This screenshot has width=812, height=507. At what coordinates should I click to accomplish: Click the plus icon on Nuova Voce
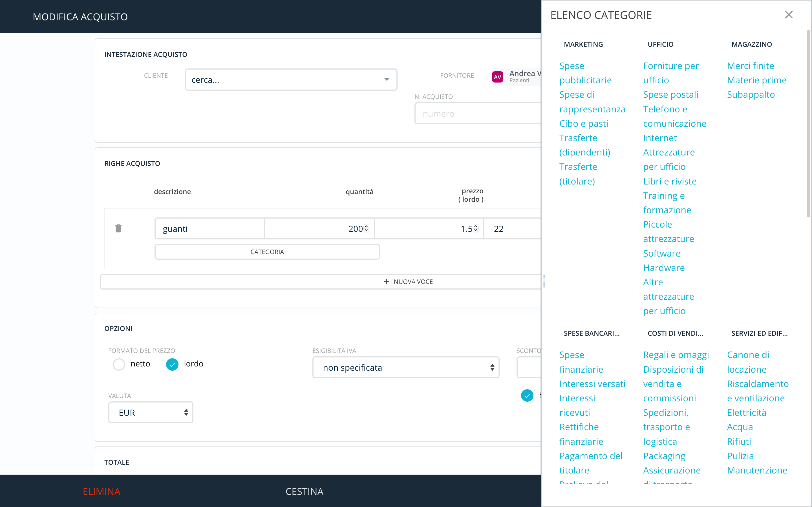point(386,282)
